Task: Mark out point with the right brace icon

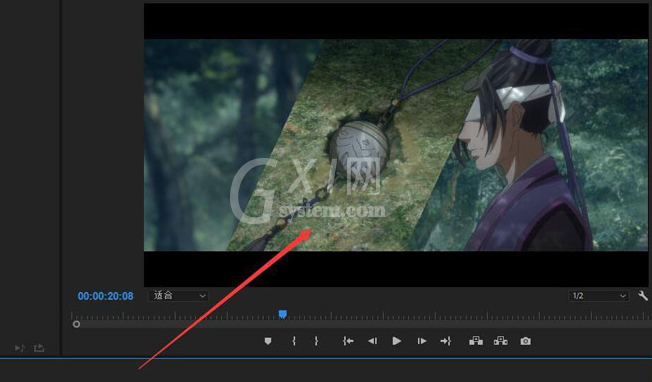Action: coord(316,341)
